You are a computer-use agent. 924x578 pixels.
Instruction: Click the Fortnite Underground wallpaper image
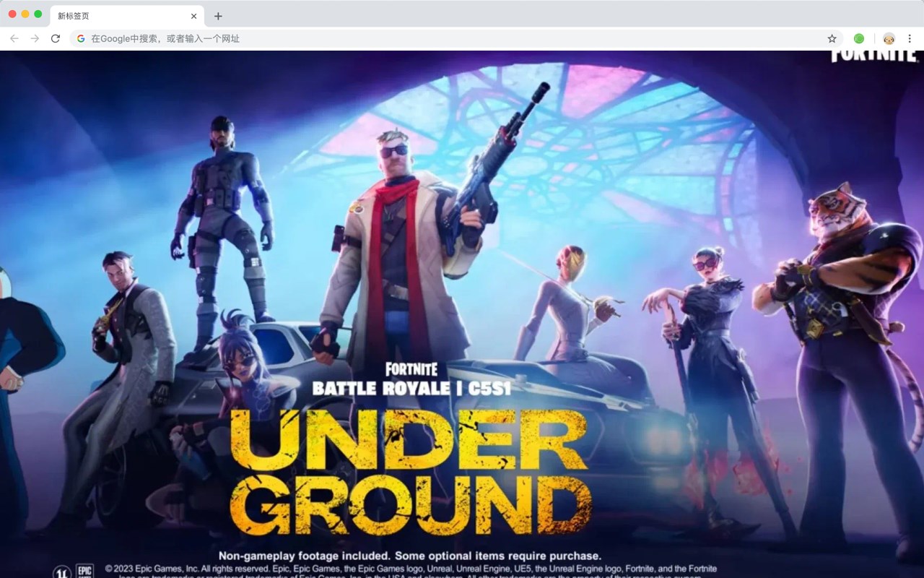point(462,314)
